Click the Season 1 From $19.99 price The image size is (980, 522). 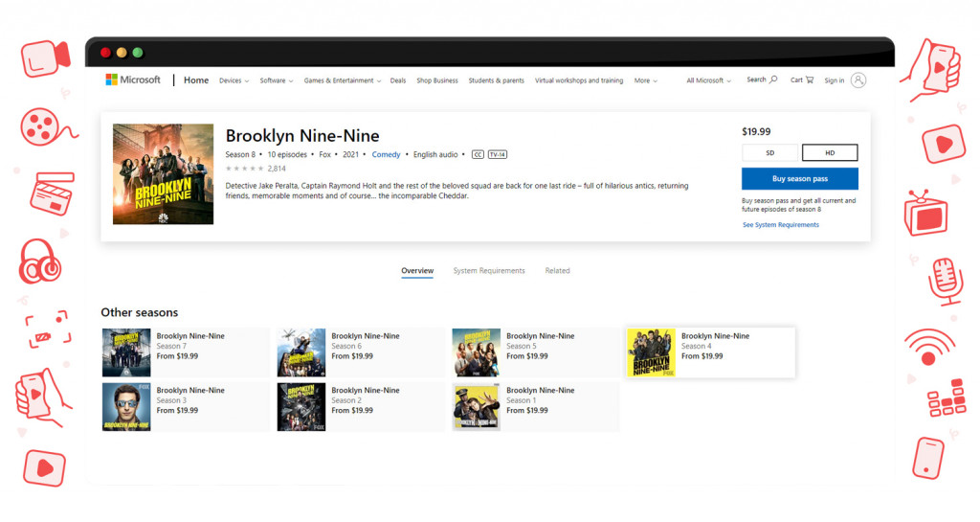[x=527, y=411]
